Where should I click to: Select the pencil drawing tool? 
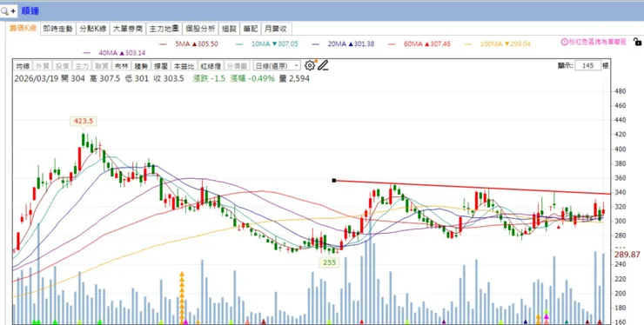click(323, 65)
